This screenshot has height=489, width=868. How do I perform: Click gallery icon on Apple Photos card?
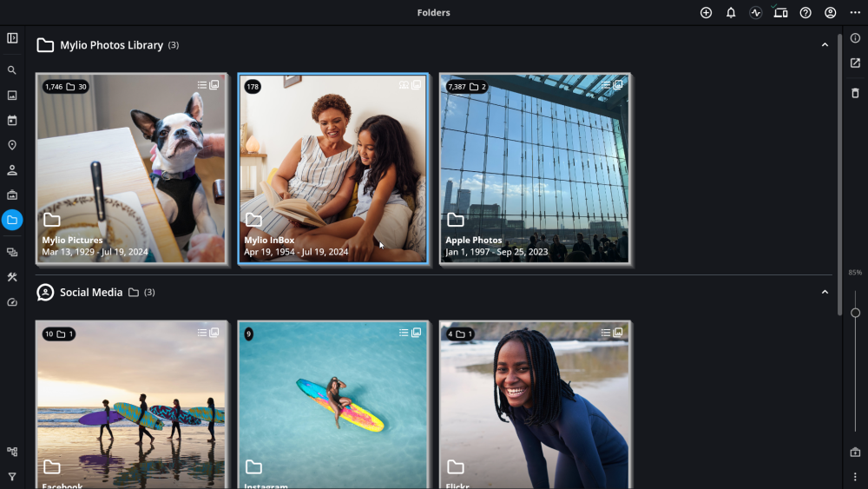coord(618,85)
